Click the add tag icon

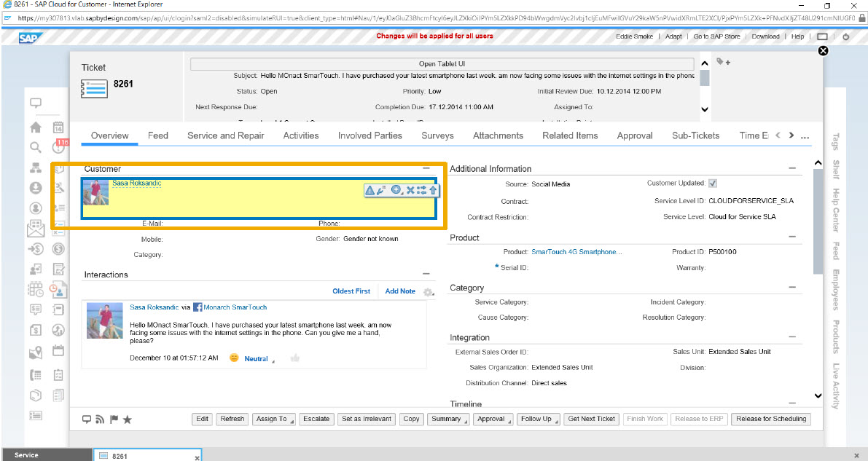[723, 62]
